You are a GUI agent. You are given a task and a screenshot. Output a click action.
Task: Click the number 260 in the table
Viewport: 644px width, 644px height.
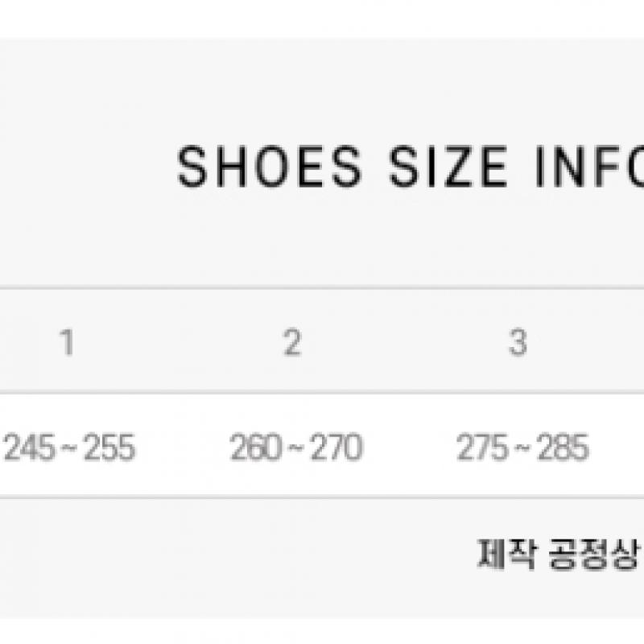(x=254, y=448)
